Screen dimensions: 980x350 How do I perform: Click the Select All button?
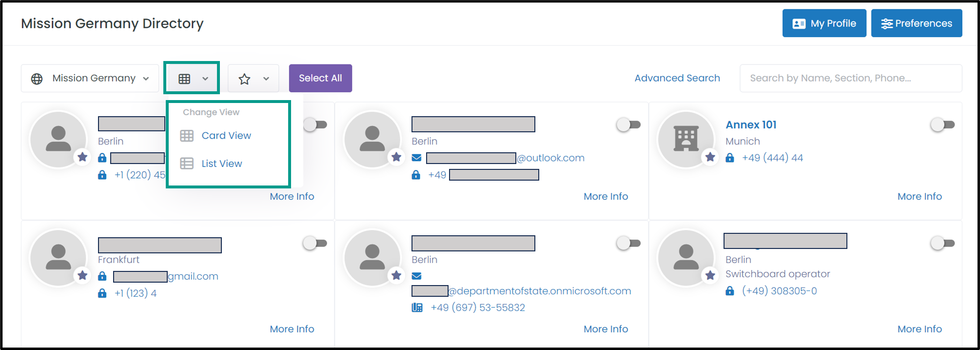320,78
